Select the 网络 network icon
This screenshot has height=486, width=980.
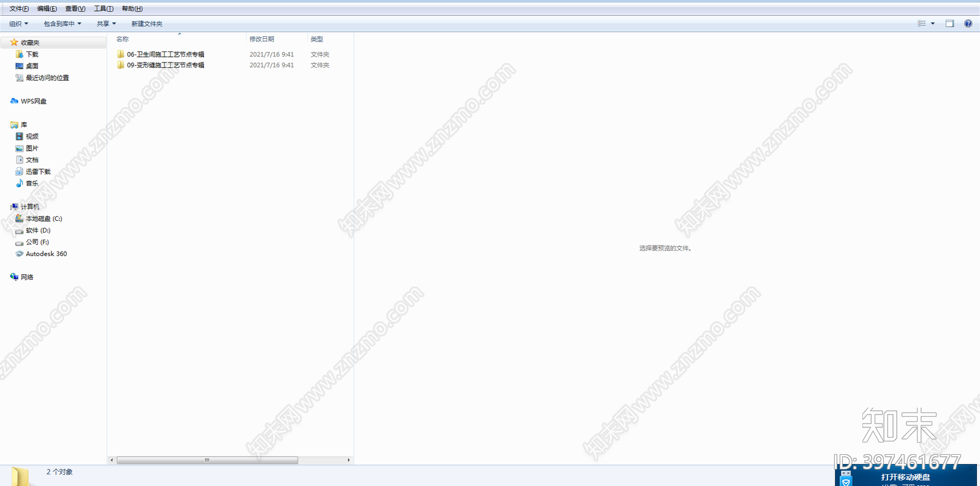click(14, 277)
